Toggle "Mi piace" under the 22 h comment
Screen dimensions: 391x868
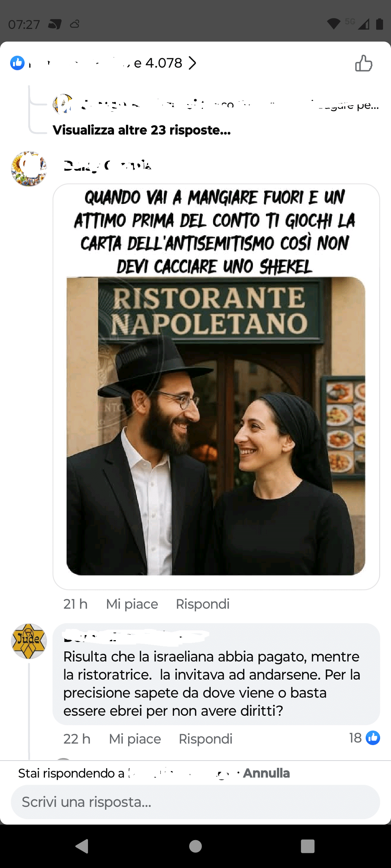pos(135,739)
